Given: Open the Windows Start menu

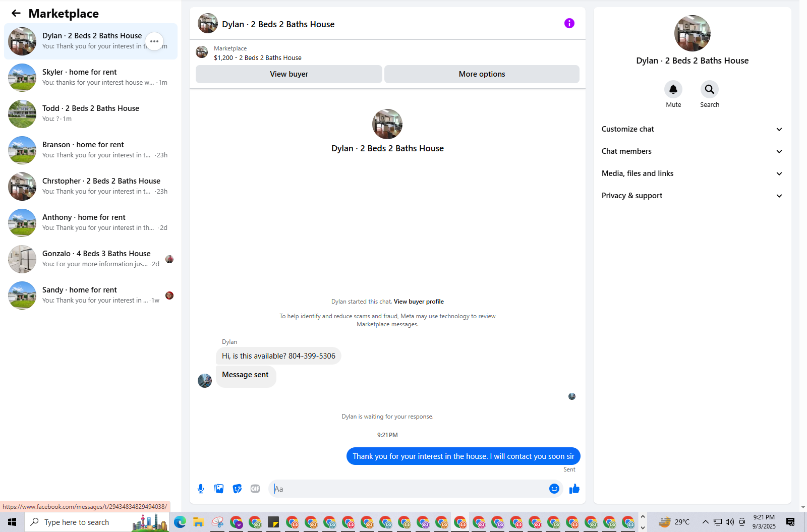Looking at the screenshot, I should pyautogui.click(x=12, y=522).
